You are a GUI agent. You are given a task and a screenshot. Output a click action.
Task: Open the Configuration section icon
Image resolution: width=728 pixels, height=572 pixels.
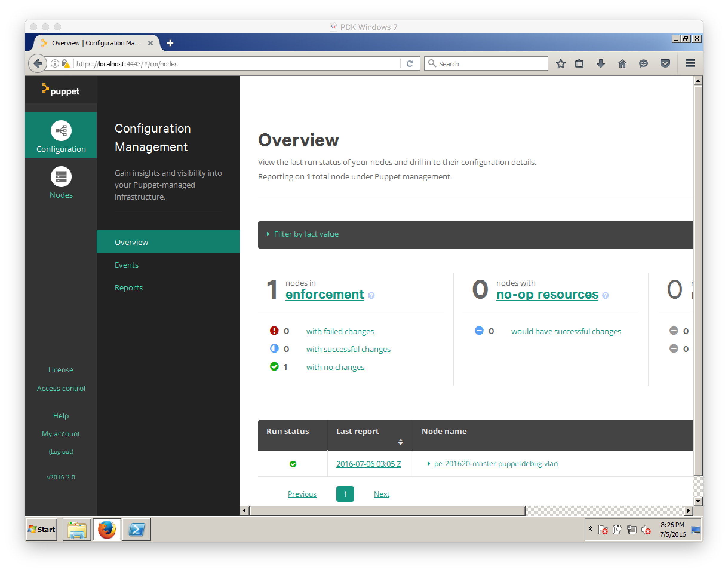click(61, 131)
